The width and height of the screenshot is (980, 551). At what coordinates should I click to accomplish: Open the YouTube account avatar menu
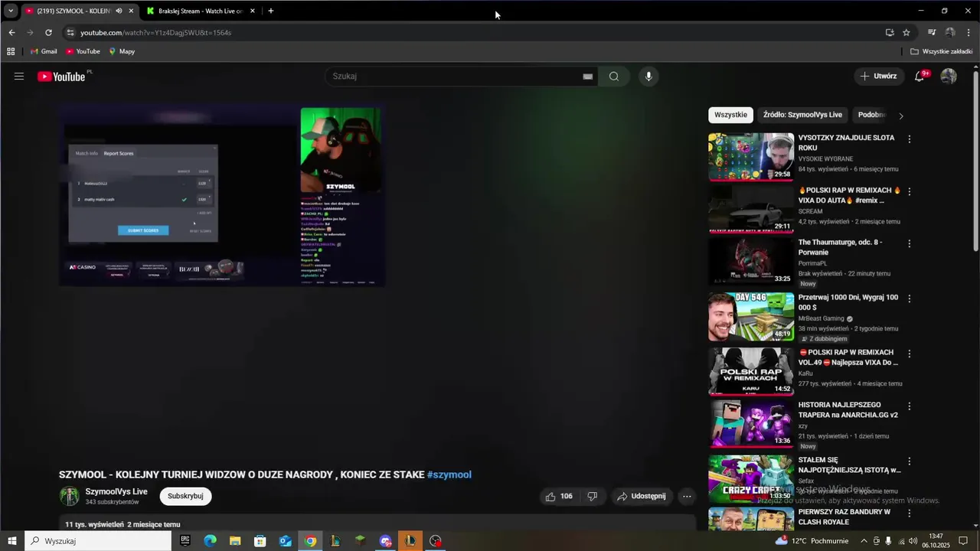[x=949, y=77]
